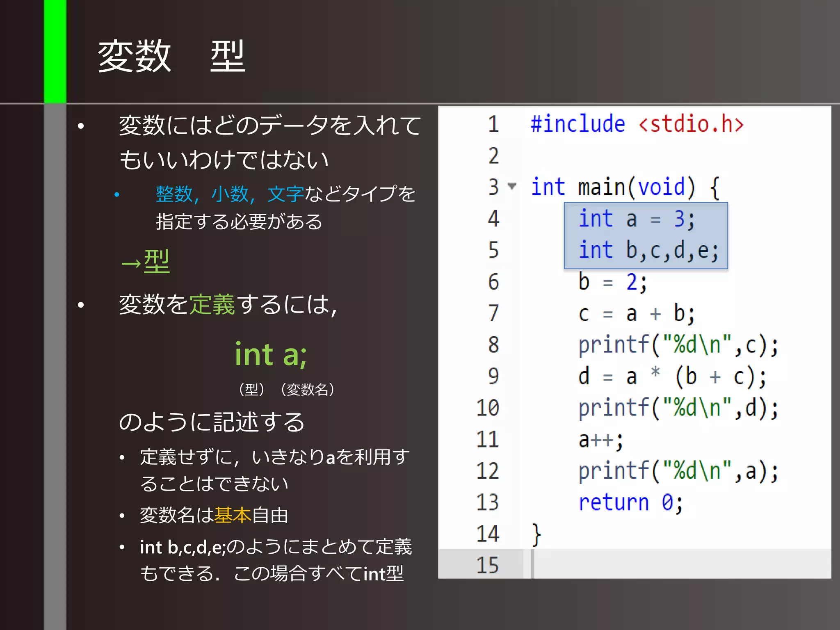Screen dimensions: 840x630
Task: Click line number 1 in code gutter
Action: tap(493, 124)
